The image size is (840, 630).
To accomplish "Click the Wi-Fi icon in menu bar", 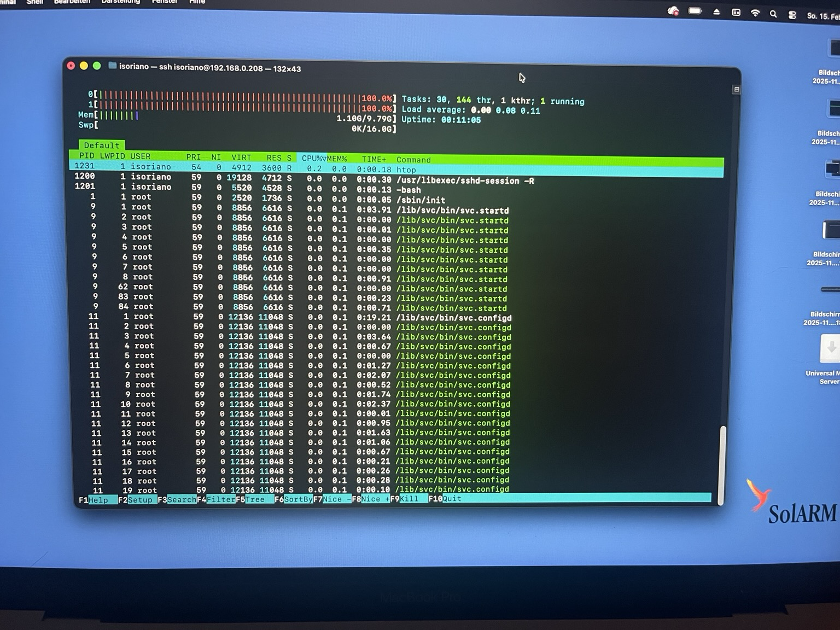I will point(755,13).
